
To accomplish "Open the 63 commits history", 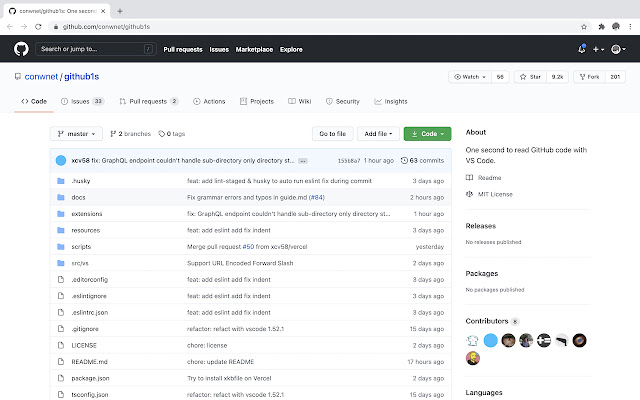I will (x=422, y=160).
